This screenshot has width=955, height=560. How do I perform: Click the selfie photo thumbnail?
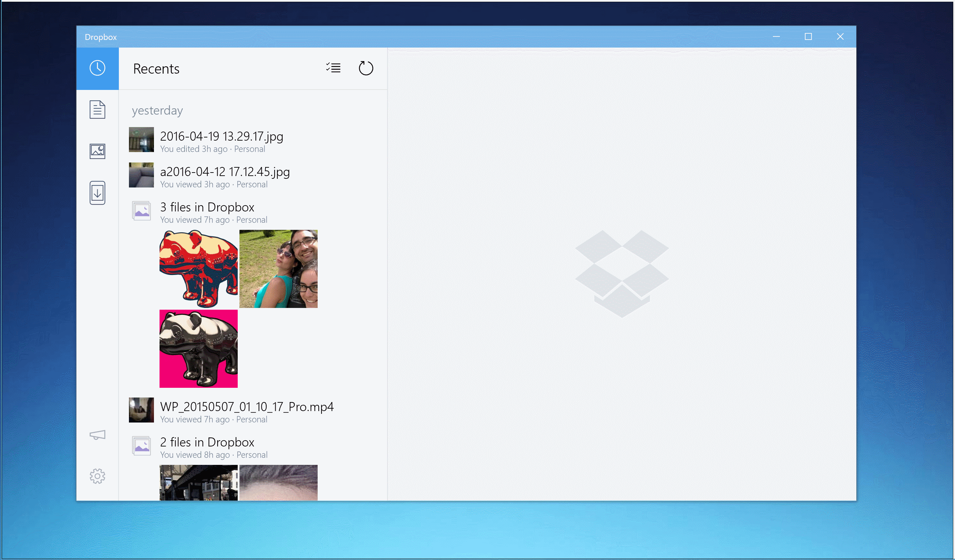[x=279, y=269]
